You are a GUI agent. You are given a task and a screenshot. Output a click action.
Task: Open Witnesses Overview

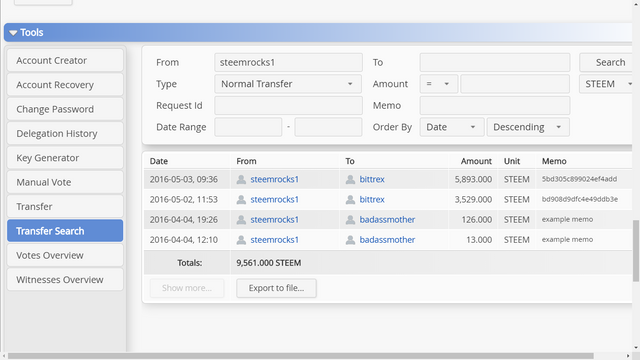point(65,280)
